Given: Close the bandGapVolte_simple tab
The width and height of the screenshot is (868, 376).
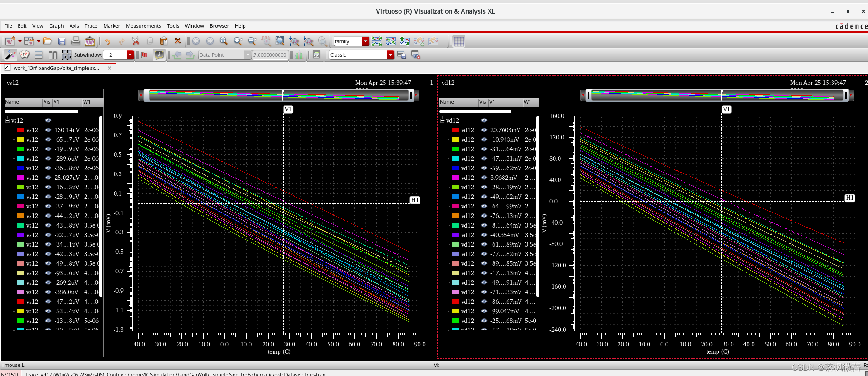Looking at the screenshot, I should pyautogui.click(x=110, y=68).
